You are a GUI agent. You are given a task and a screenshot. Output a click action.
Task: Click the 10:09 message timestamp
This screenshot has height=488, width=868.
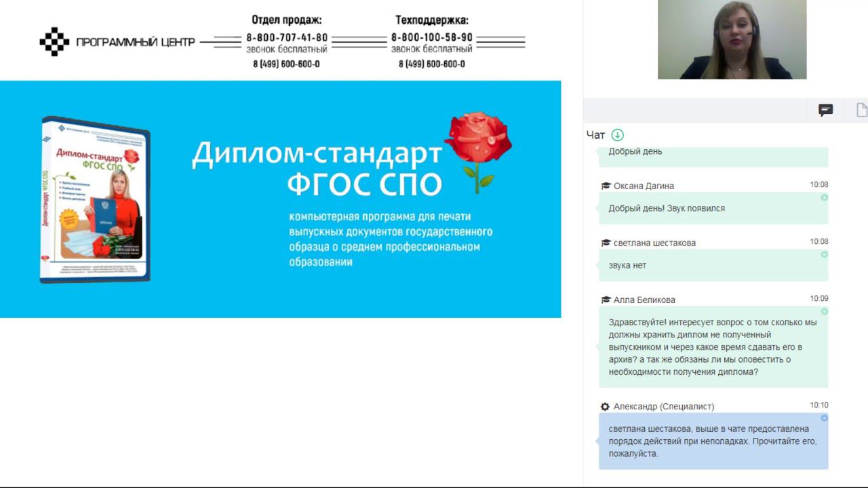point(819,298)
